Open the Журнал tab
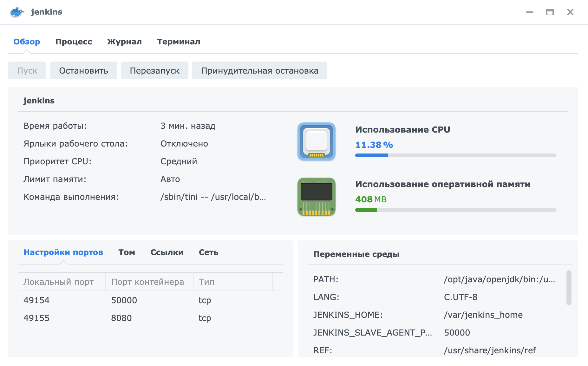 124,42
